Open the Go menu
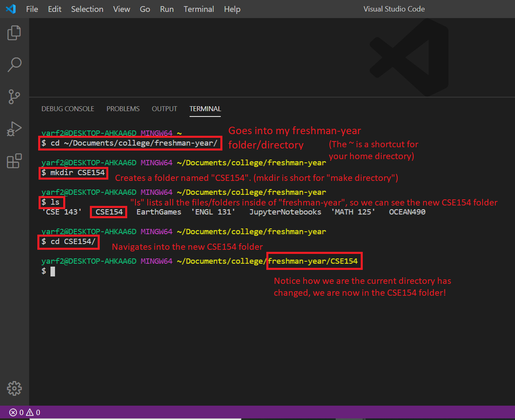515x420 pixels. (x=145, y=9)
